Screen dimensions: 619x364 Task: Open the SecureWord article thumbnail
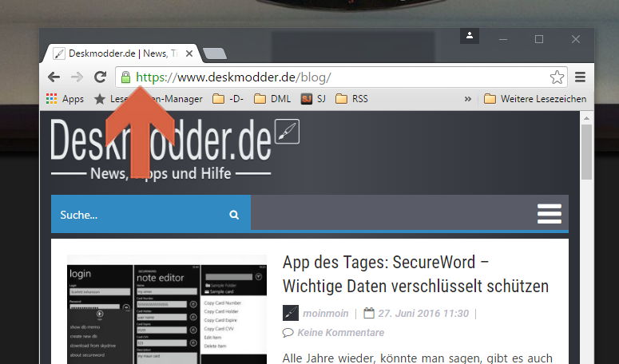point(167,310)
